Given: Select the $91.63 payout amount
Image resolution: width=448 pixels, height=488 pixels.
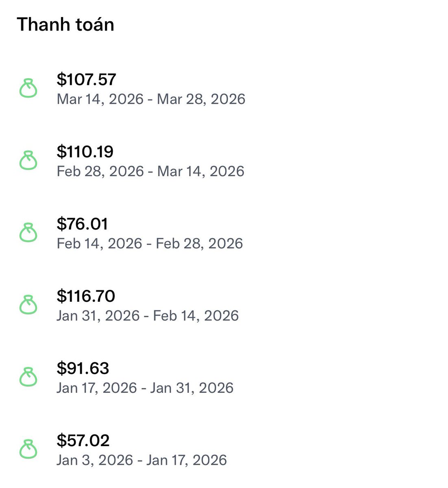Looking at the screenshot, I should (83, 368).
